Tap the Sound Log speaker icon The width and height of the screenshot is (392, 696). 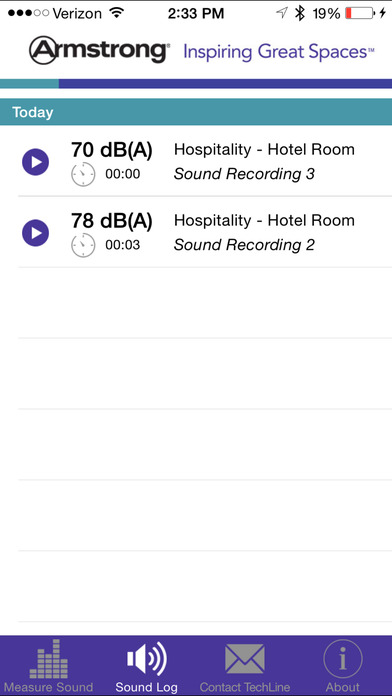pyautogui.click(x=147, y=659)
